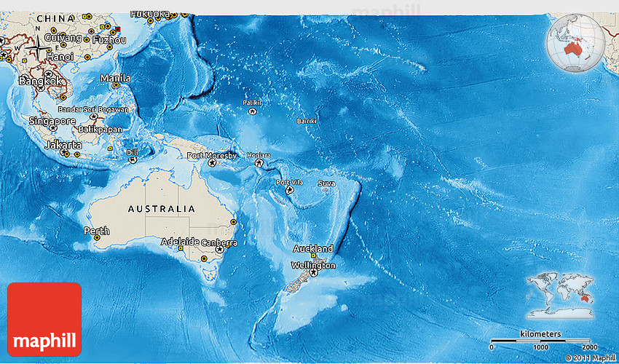Click the Bandar Seri Begawan star marker

click(x=93, y=116)
